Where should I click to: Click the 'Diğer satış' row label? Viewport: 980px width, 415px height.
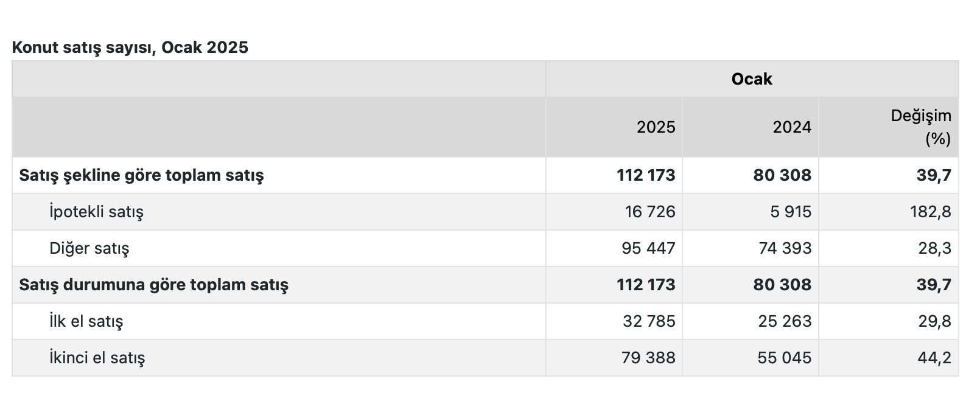click(89, 248)
